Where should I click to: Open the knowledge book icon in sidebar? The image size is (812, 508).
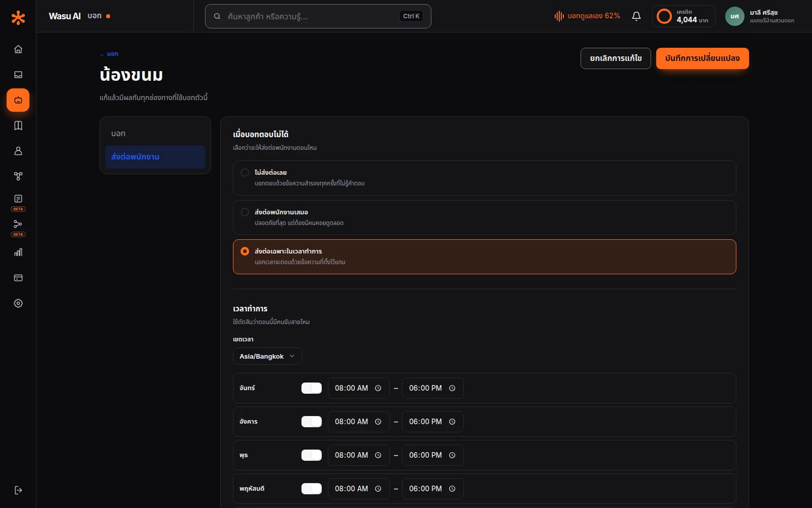[x=18, y=125]
